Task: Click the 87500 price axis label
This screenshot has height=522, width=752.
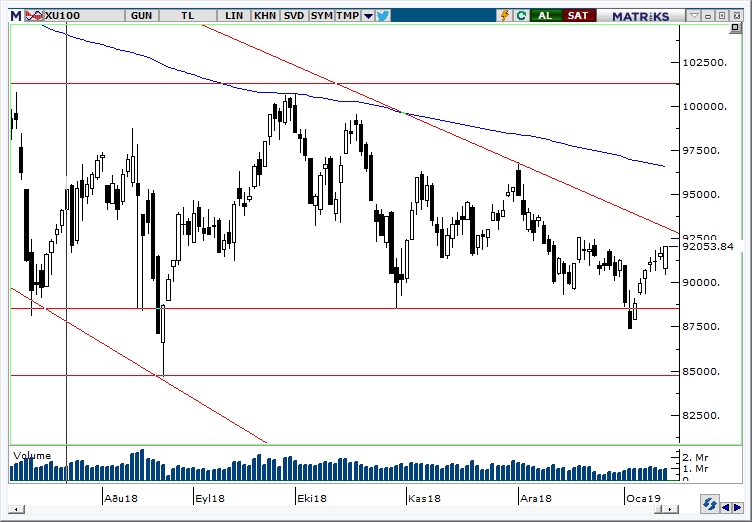Action: (x=701, y=327)
